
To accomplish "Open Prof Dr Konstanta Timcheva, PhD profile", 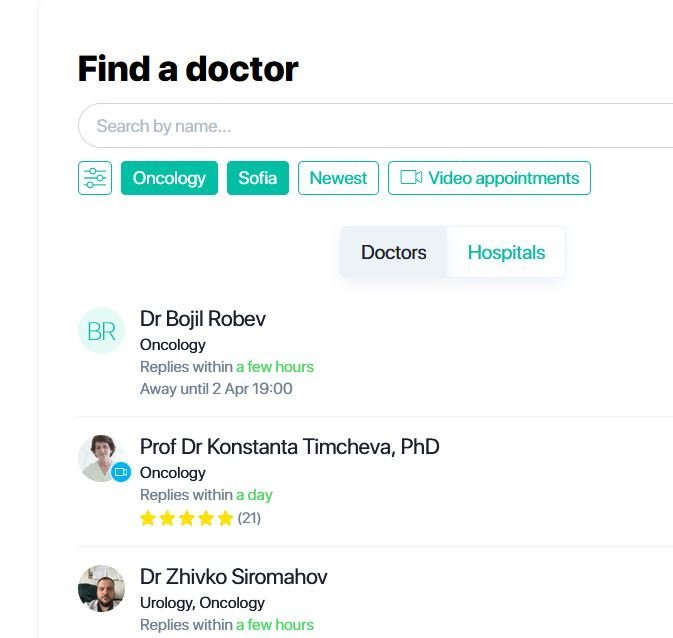I will click(x=289, y=446).
